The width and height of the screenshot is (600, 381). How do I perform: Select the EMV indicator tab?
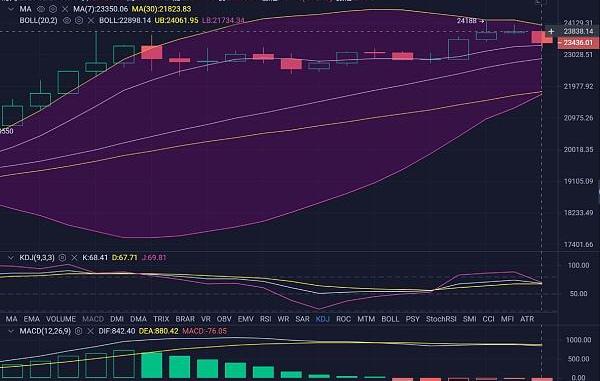tap(246, 319)
